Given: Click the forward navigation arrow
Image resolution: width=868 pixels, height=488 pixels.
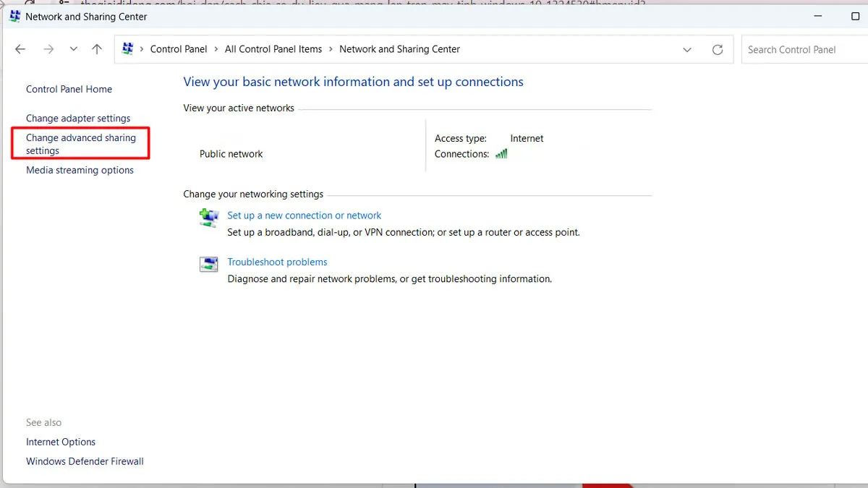Looking at the screenshot, I should tap(48, 49).
